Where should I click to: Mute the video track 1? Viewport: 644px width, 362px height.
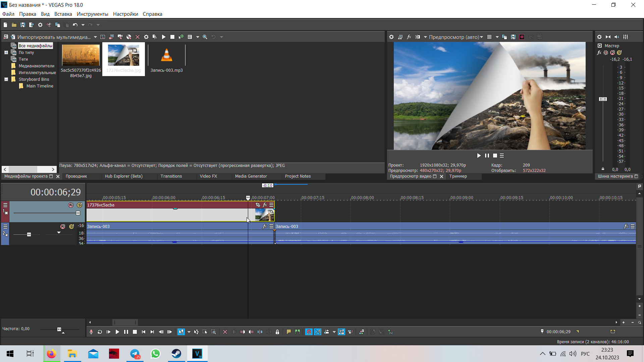(71, 205)
